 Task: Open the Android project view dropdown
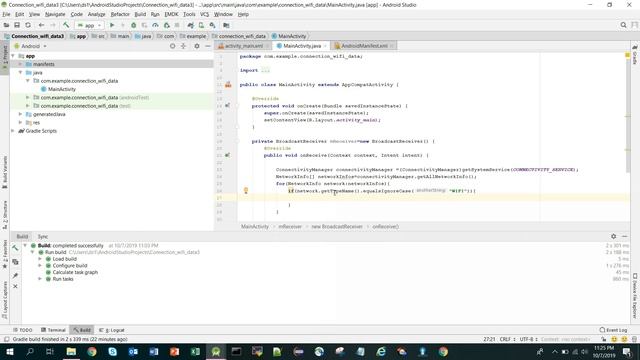tap(31, 46)
